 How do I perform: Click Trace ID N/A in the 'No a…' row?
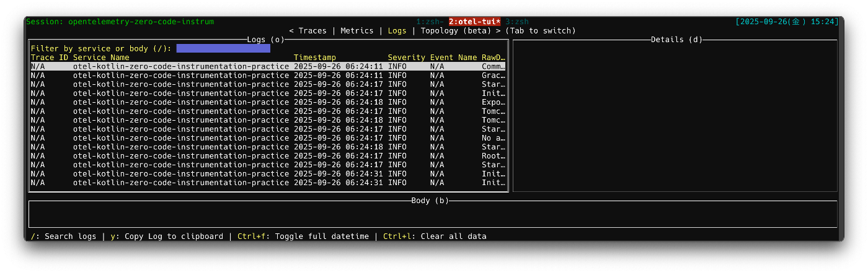tap(38, 138)
